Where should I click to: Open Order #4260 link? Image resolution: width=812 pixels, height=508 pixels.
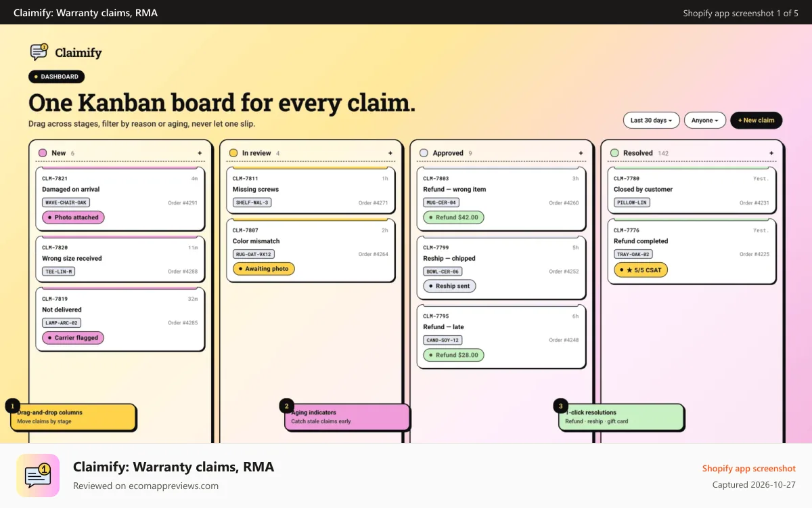point(564,203)
